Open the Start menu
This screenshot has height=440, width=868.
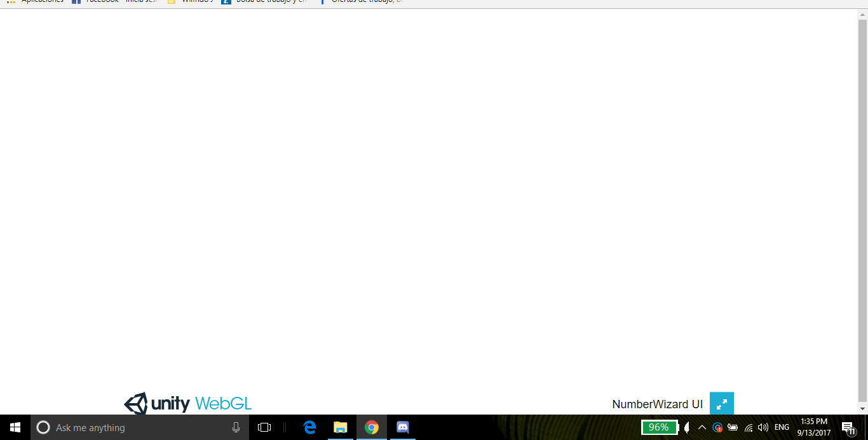click(13, 427)
